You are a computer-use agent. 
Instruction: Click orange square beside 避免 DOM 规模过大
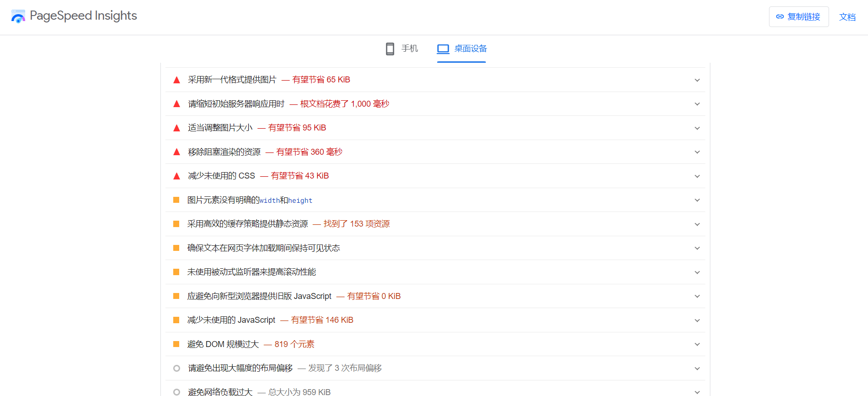click(x=176, y=344)
